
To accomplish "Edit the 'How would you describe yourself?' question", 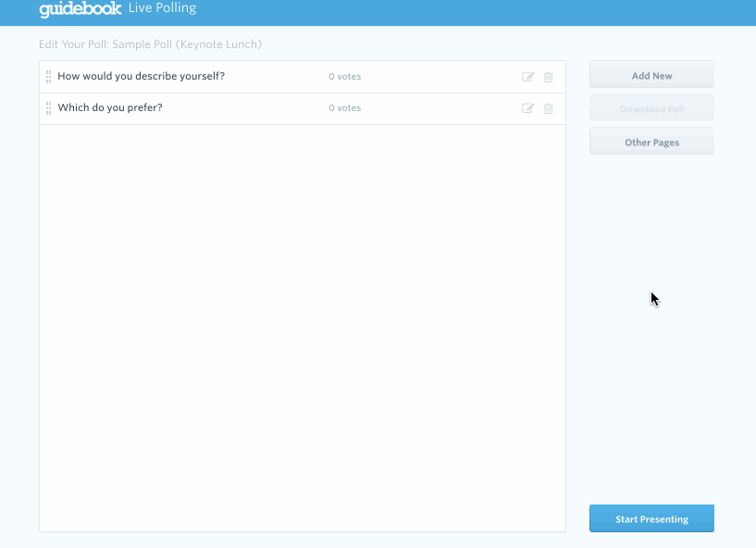I will coord(528,77).
